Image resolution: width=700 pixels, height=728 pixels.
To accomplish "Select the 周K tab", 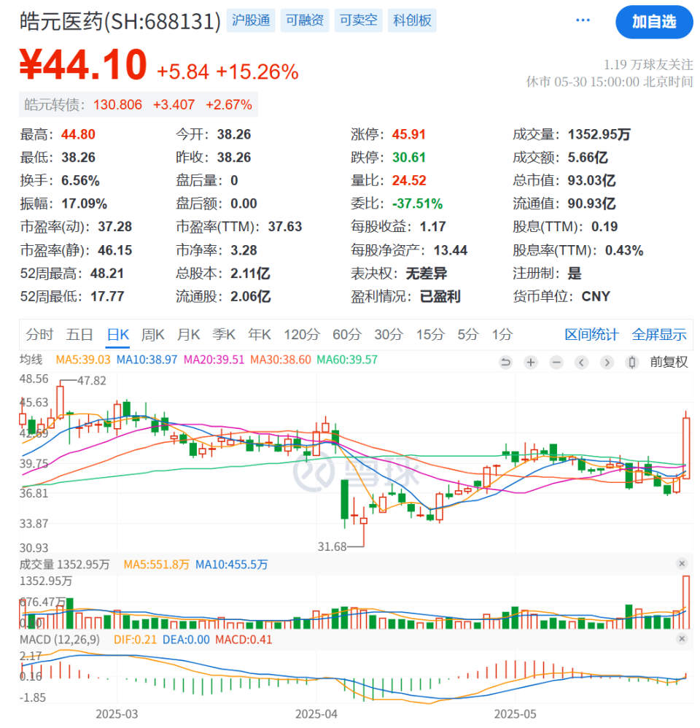I will coord(152,334).
